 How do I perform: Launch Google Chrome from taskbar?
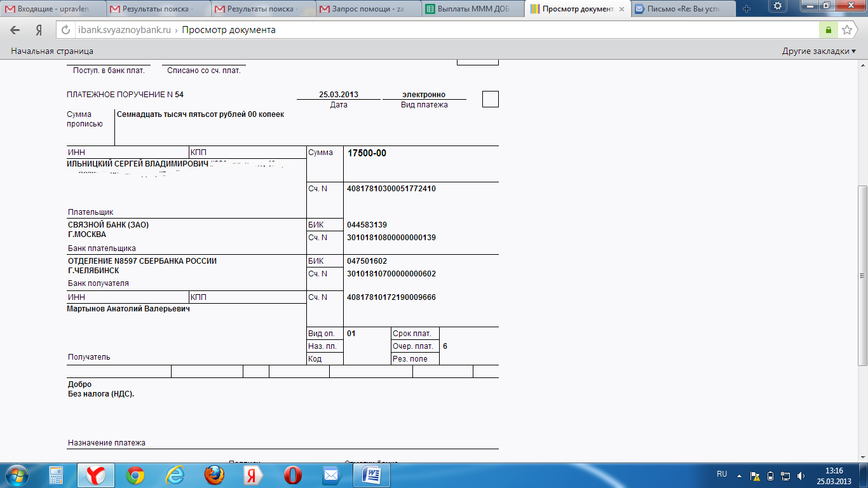pyautogui.click(x=135, y=475)
